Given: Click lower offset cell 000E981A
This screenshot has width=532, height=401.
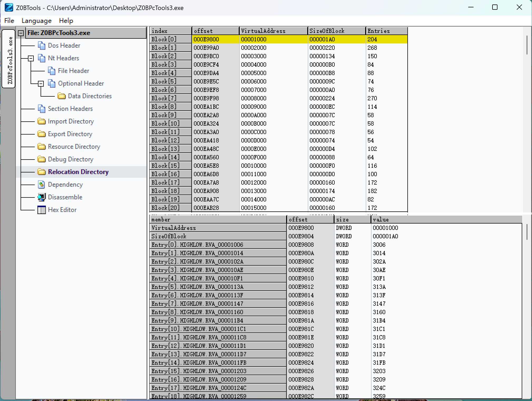Looking at the screenshot, I should 310,320.
